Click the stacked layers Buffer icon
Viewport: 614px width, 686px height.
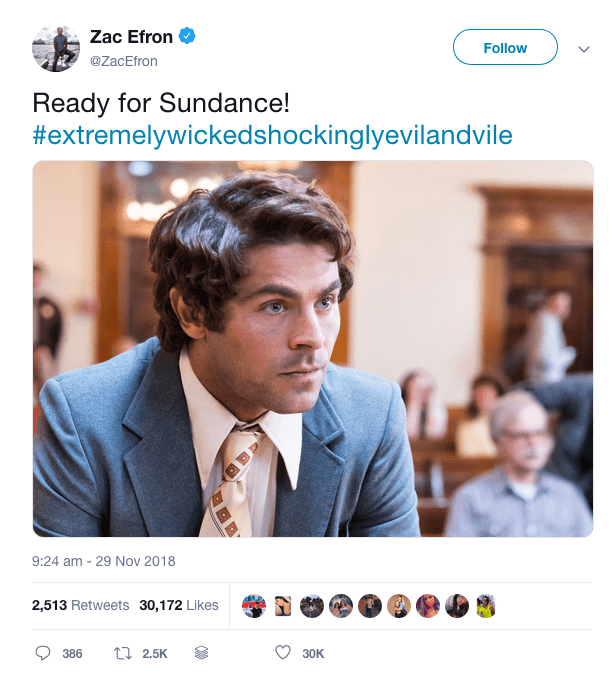click(x=201, y=653)
